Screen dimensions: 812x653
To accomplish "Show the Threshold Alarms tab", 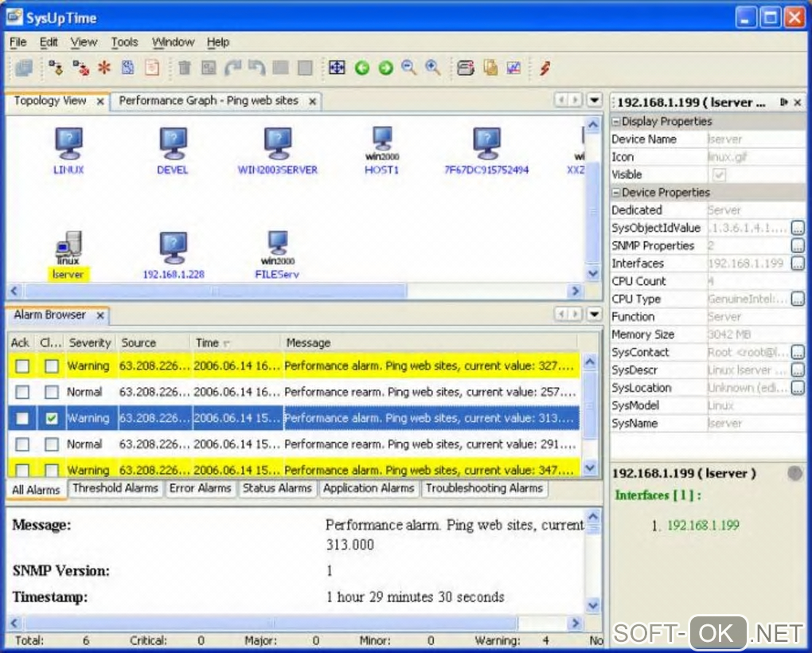I will [x=115, y=489].
